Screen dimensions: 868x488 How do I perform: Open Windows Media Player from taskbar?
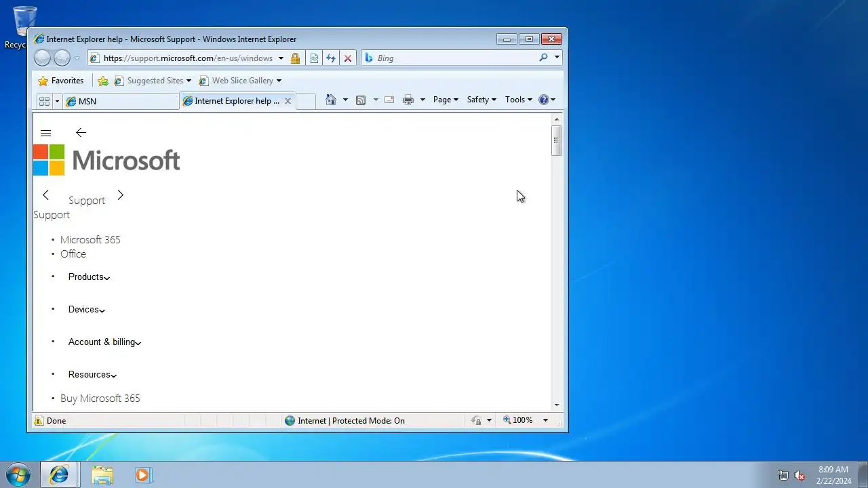click(142, 475)
